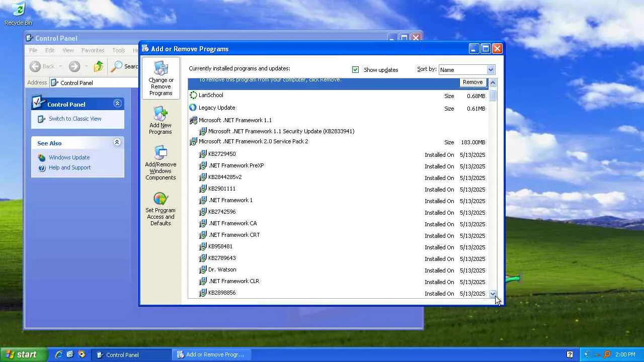644x362 pixels.
Task: Select the .NET Framework CLR row
Action: pos(338,282)
